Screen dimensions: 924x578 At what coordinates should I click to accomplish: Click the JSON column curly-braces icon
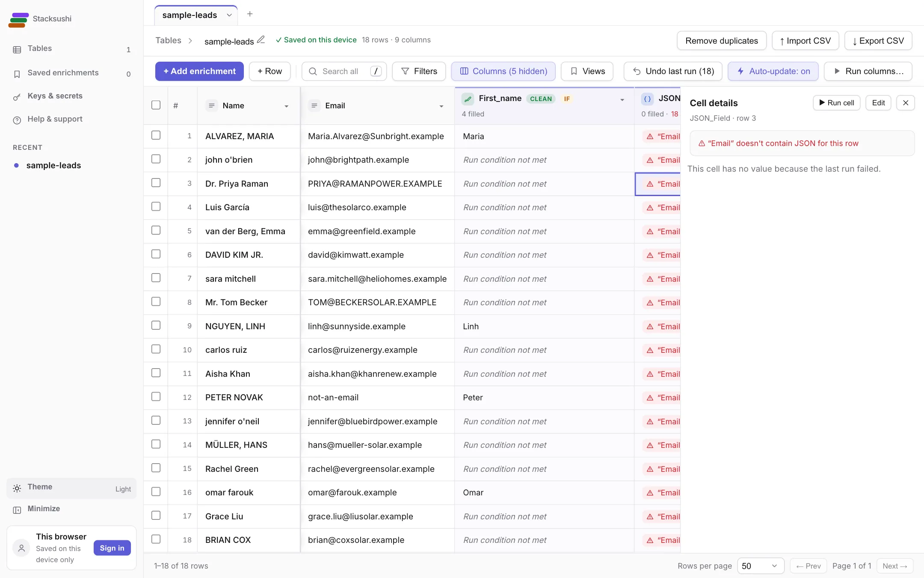point(648,99)
